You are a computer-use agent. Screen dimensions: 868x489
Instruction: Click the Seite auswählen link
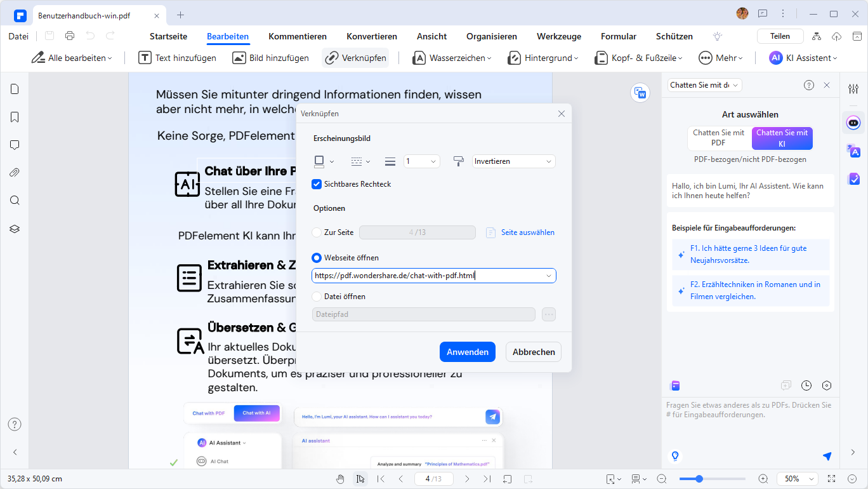[x=520, y=232]
